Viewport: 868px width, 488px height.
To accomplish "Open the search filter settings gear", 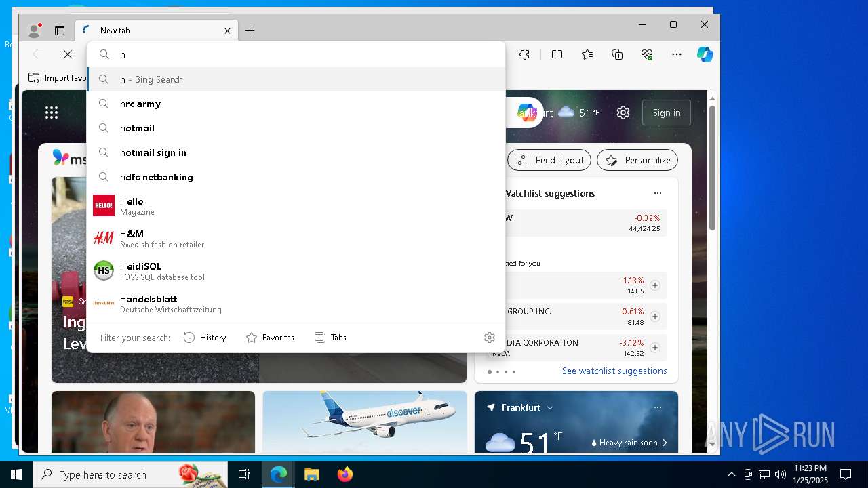I will click(490, 338).
